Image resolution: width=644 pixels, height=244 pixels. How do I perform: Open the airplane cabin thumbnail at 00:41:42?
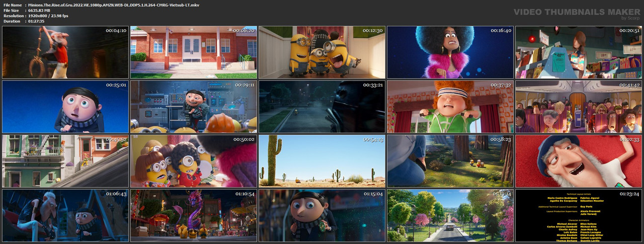[579, 107]
